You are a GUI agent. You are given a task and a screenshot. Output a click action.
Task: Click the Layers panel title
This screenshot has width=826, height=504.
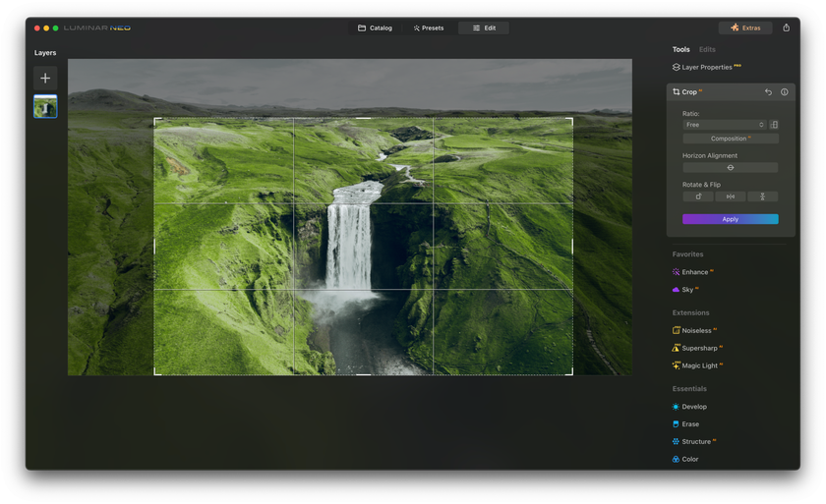click(45, 53)
